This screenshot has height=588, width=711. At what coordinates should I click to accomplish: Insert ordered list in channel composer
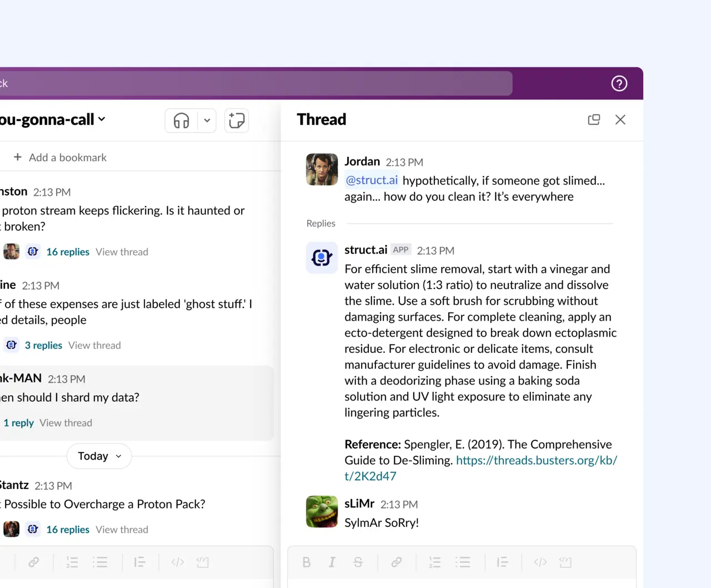(x=72, y=562)
